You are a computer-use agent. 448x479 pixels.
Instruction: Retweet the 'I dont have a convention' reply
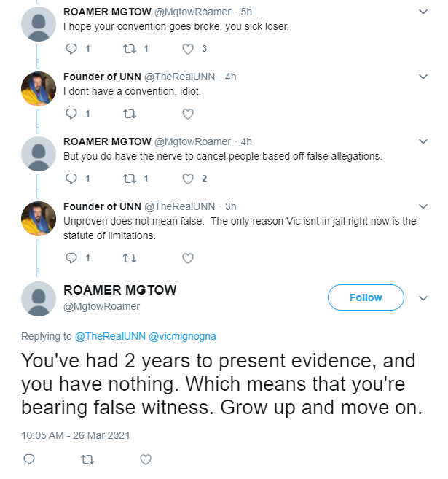point(130,114)
